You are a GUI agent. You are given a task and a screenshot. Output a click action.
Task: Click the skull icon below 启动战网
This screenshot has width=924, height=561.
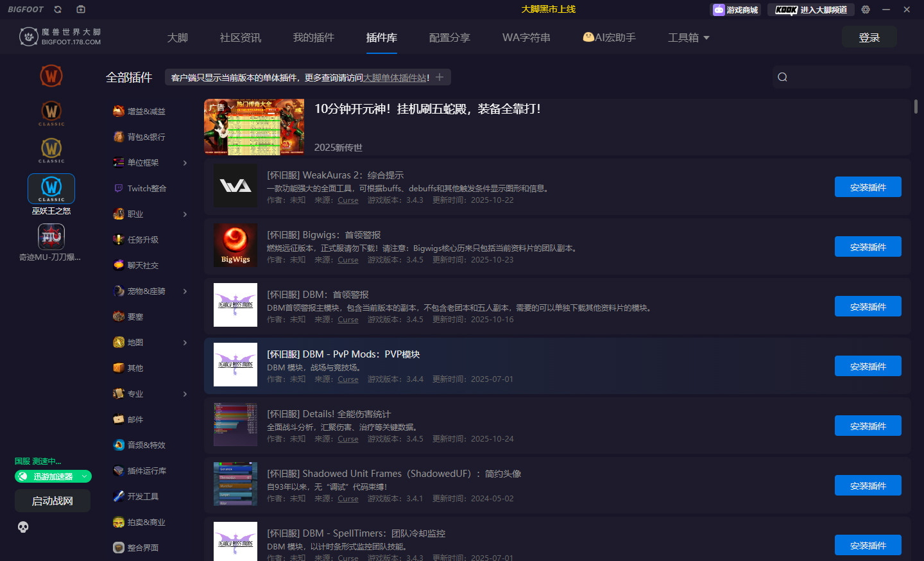pos(23,527)
